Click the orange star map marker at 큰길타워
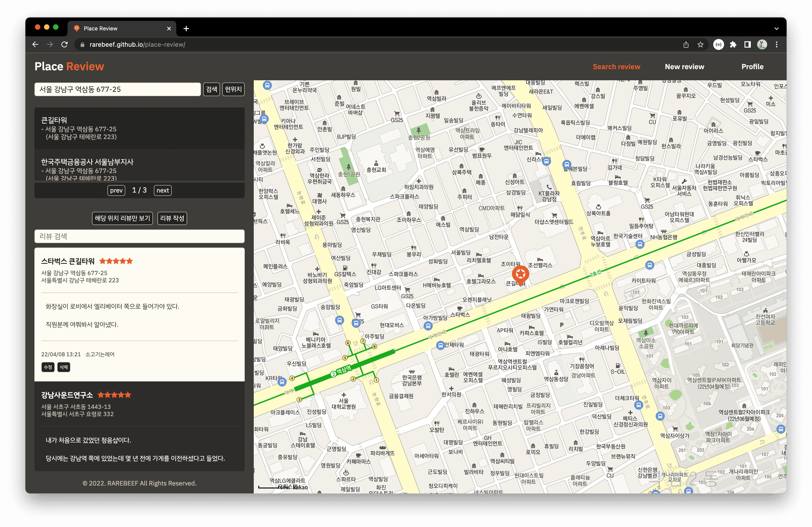 (520, 276)
